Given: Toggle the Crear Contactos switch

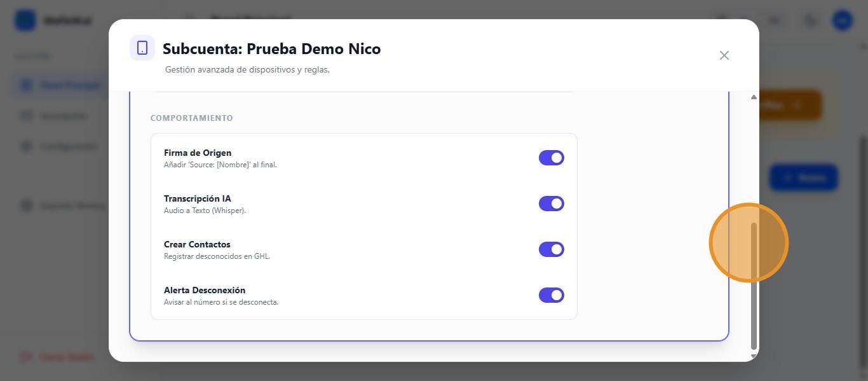Looking at the screenshot, I should (x=551, y=249).
